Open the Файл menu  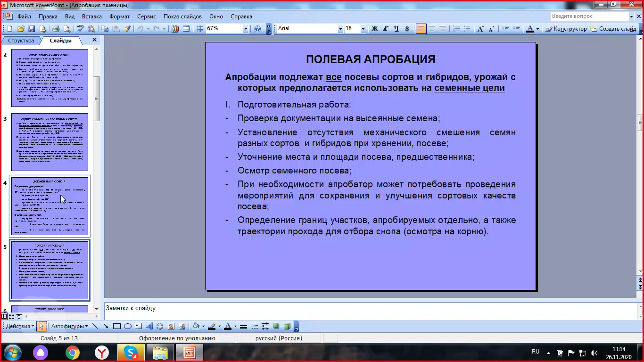click(24, 16)
